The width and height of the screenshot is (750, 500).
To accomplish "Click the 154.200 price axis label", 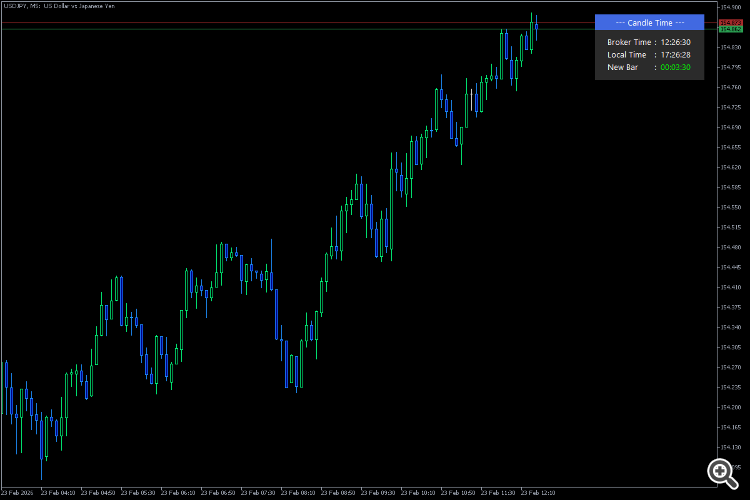I will 730,407.
